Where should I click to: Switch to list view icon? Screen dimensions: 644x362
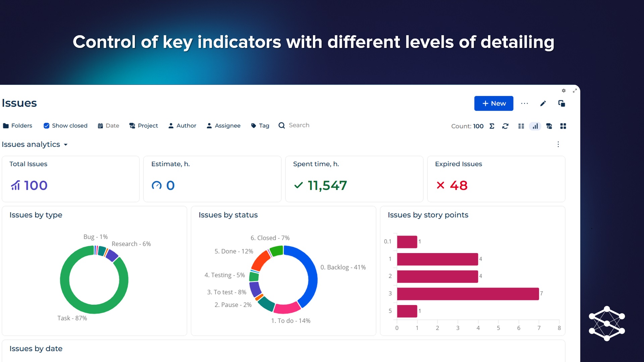[x=521, y=126]
